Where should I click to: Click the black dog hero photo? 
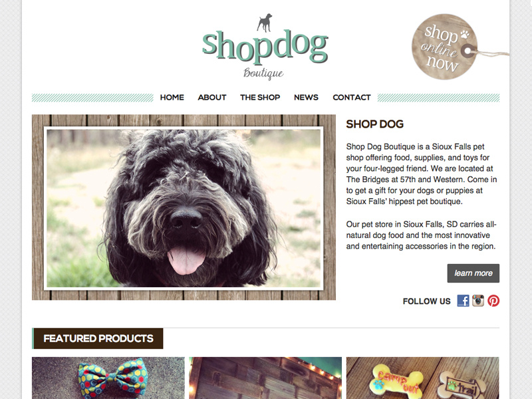[x=184, y=208]
